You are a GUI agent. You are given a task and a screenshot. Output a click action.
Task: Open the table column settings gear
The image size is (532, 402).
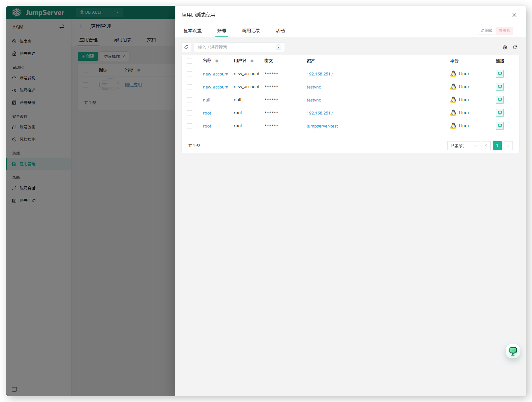point(505,47)
